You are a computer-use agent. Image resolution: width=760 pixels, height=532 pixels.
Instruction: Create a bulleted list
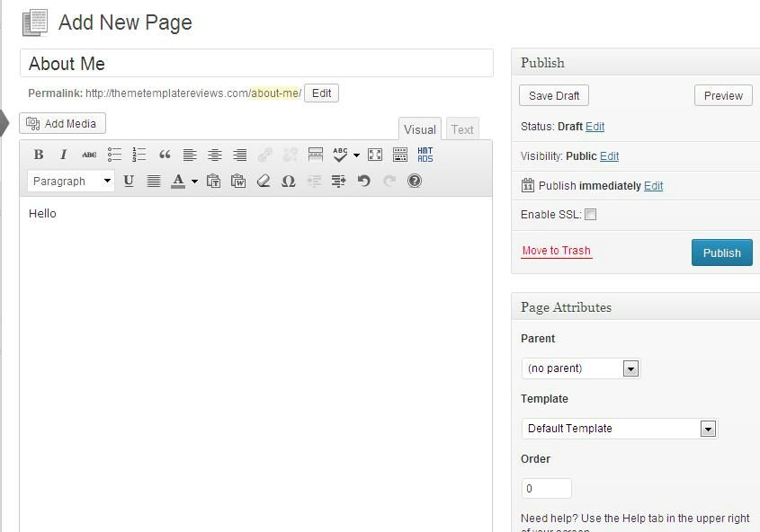114,155
